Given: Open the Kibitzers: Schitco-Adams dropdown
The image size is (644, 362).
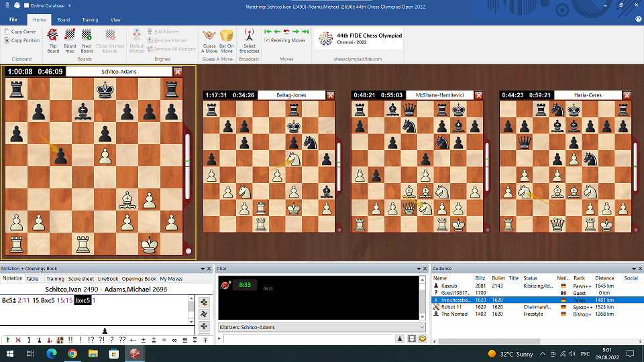Looking at the screenshot, I should click(x=321, y=327).
